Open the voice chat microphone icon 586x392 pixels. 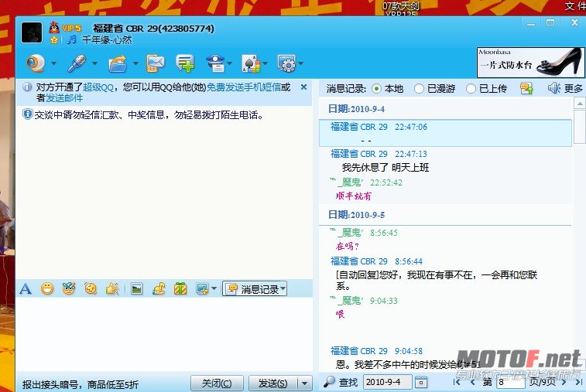pos(77,63)
